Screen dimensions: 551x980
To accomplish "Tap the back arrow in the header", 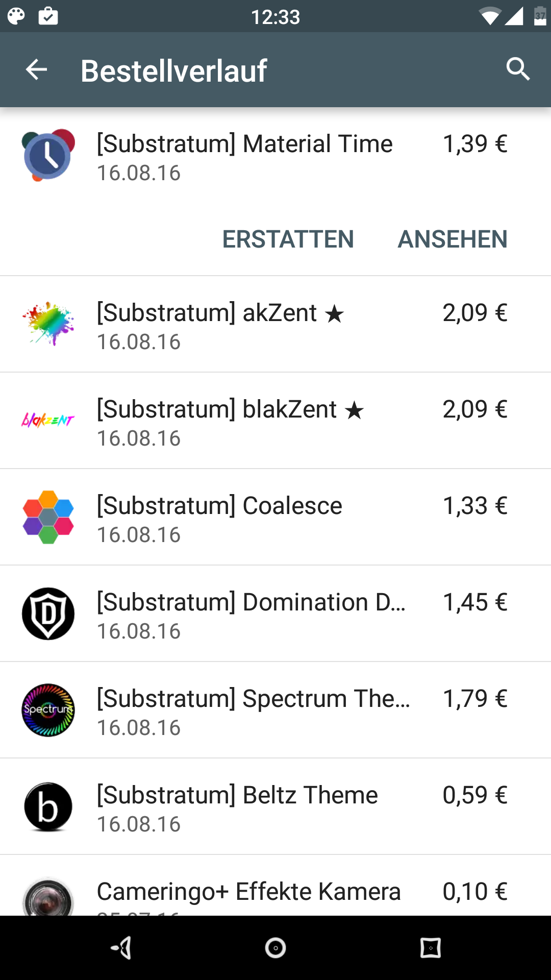I will [36, 69].
